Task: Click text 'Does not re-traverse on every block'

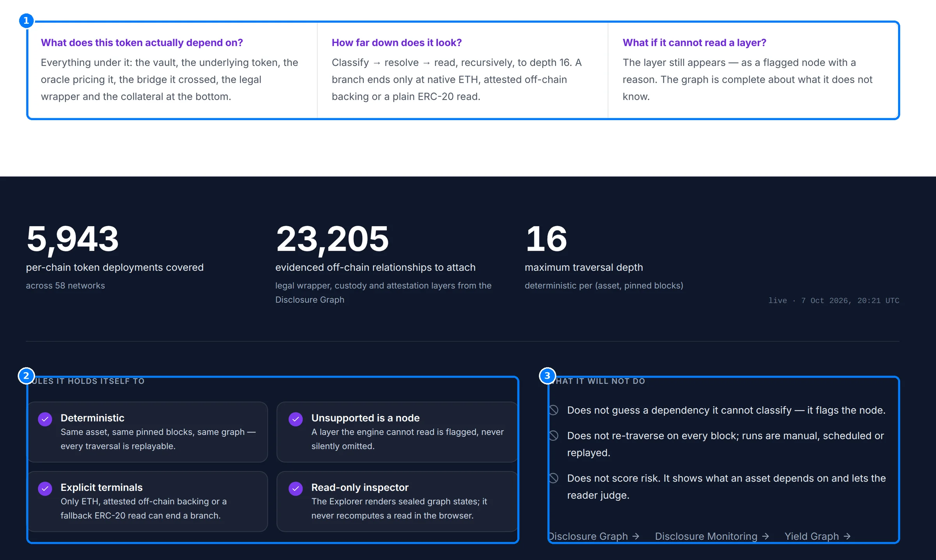Action: coord(653,436)
